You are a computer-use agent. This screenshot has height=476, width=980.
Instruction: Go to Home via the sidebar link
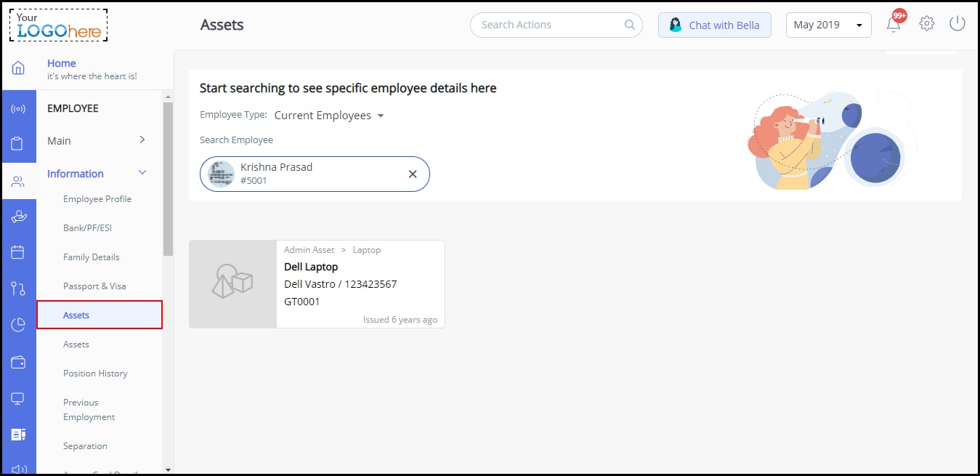tap(61, 63)
